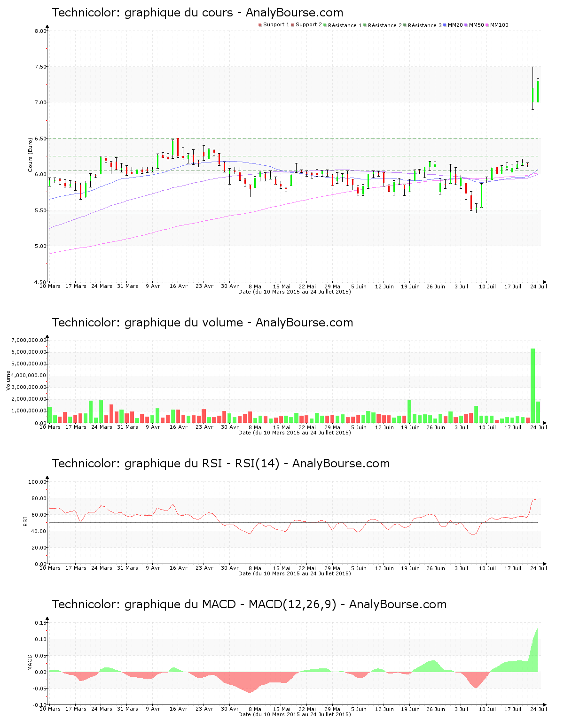
Task: Click the MM100 legend label text
Action: [x=499, y=25]
